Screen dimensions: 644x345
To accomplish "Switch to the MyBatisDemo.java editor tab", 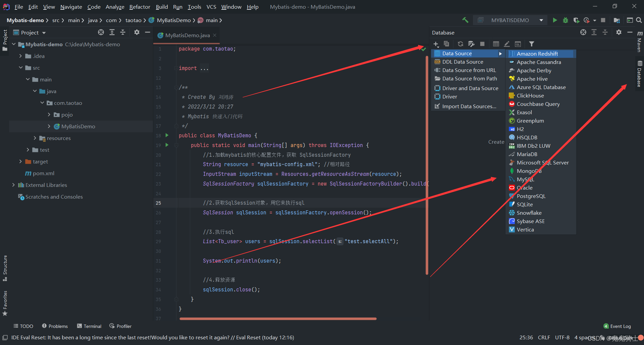I will [187, 35].
